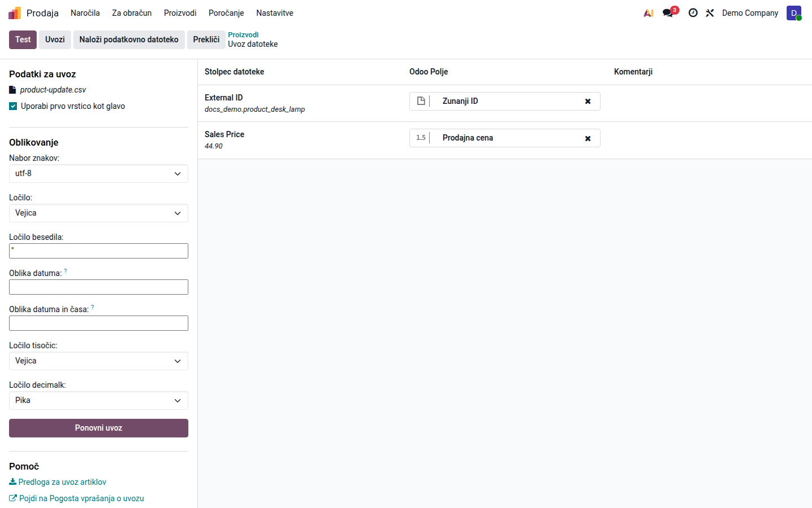Click the download icon for Predloga za uvoz artiklov

tap(13, 482)
